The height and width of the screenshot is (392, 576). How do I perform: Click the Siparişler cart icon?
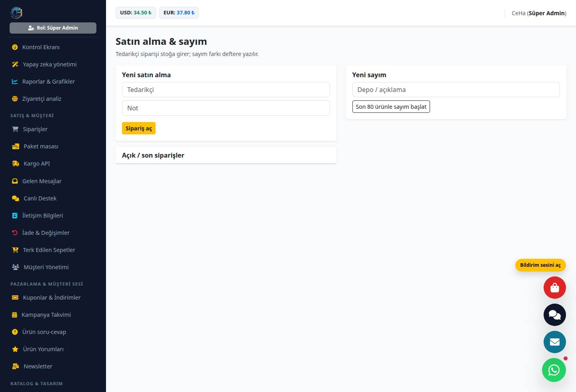[15, 129]
